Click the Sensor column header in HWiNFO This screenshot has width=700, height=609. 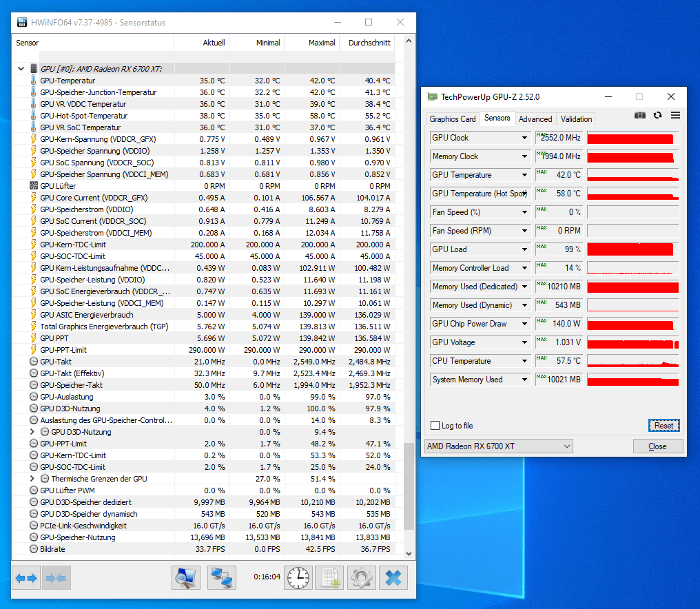coord(93,43)
